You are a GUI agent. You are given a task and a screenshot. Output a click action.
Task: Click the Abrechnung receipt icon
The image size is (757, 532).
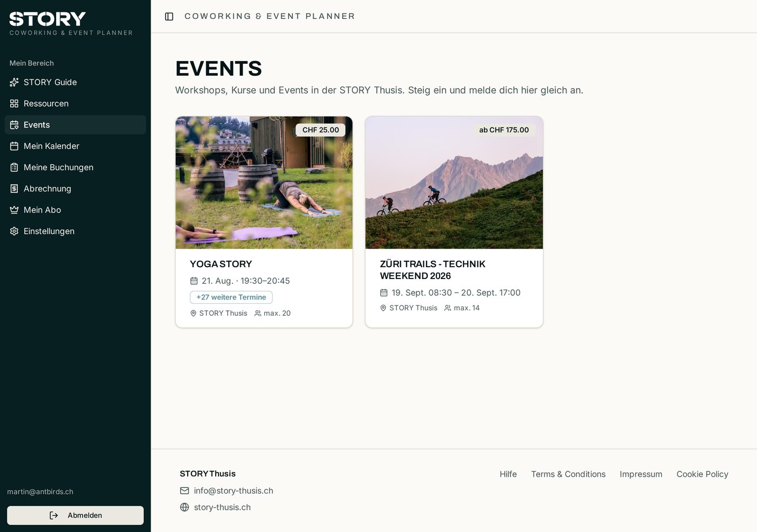coord(14,189)
